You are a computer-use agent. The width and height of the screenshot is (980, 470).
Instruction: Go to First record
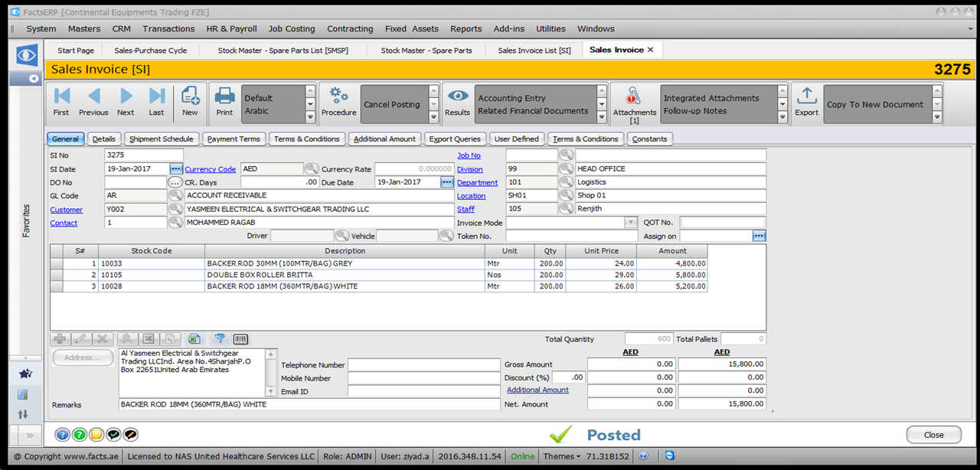[x=61, y=102]
